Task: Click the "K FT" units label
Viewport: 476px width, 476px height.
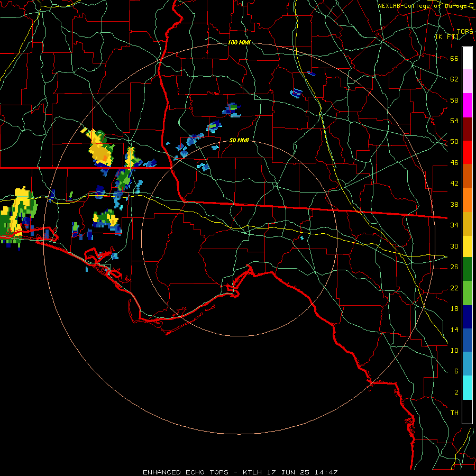Action: coord(447,37)
